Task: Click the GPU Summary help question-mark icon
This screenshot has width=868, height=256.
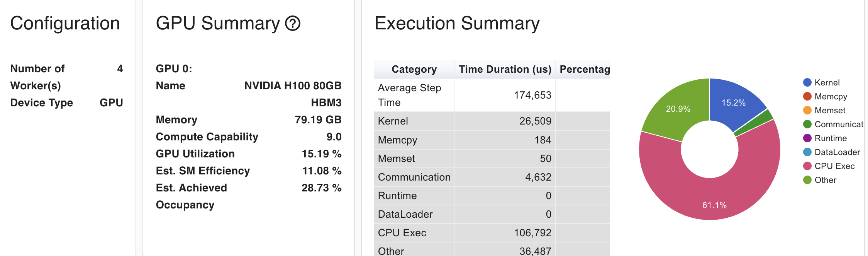Action: click(292, 24)
